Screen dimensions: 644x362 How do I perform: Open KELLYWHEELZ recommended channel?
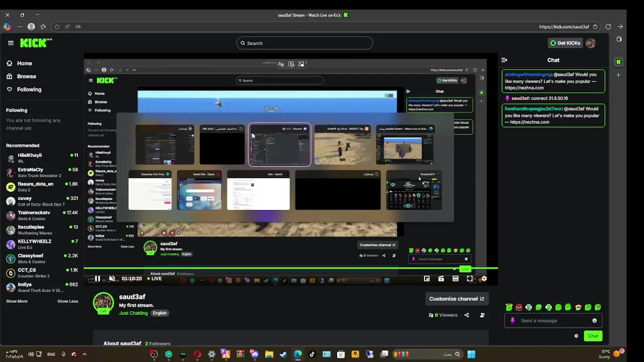pos(42,244)
